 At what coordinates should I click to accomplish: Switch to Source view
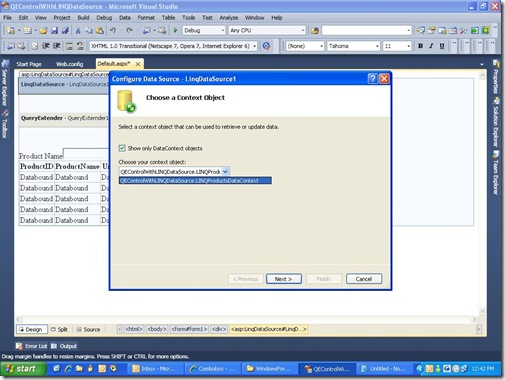pos(88,329)
